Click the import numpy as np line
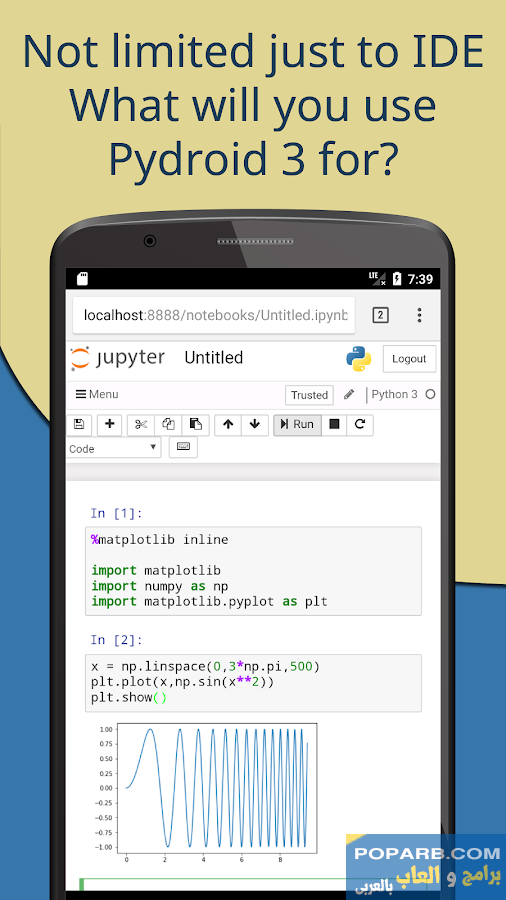Viewport: 506px width, 900px height. pyautogui.click(x=159, y=586)
